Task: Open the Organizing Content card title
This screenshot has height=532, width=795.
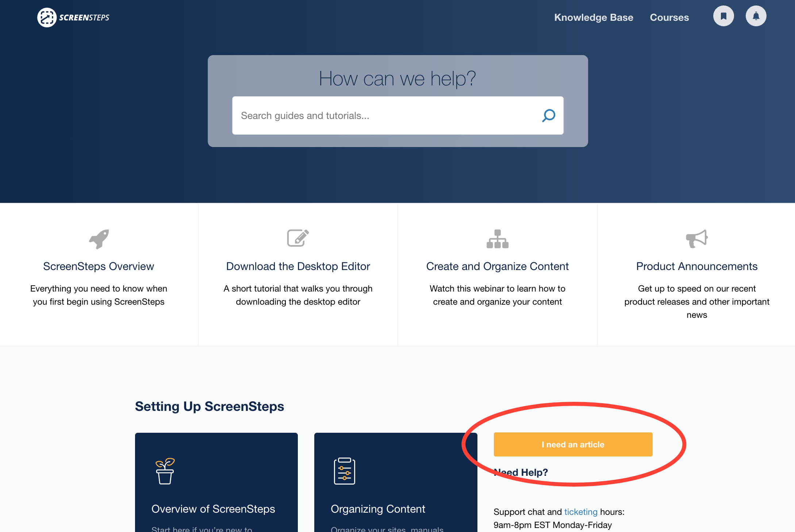Action: click(378, 509)
